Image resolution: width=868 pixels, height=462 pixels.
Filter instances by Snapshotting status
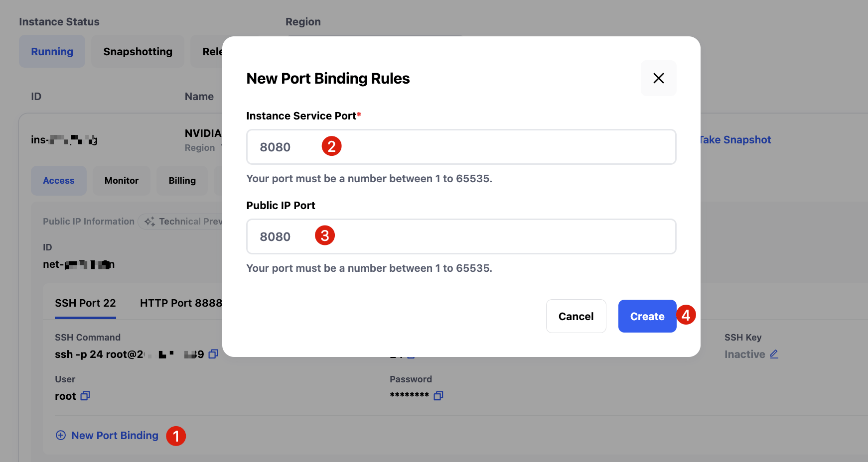point(138,52)
